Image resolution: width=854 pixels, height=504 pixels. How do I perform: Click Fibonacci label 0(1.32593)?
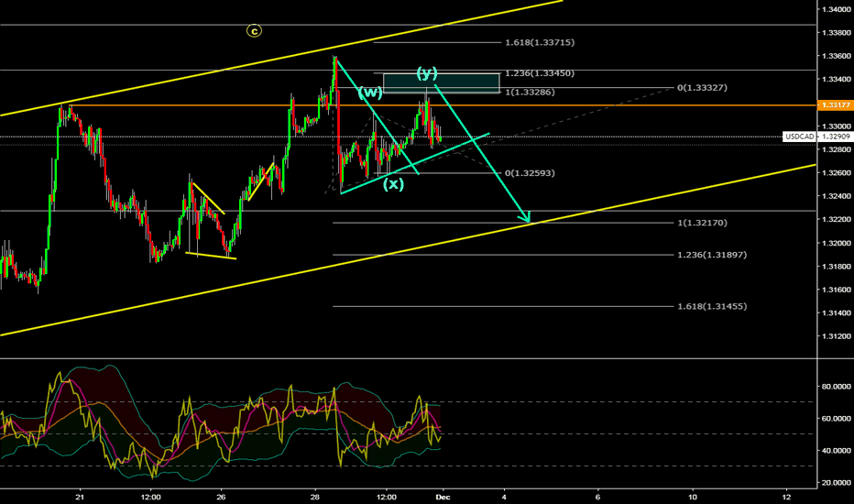click(530, 173)
